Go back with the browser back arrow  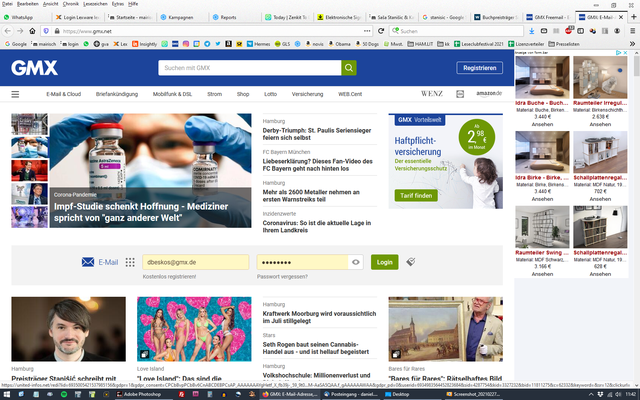coord(7,31)
